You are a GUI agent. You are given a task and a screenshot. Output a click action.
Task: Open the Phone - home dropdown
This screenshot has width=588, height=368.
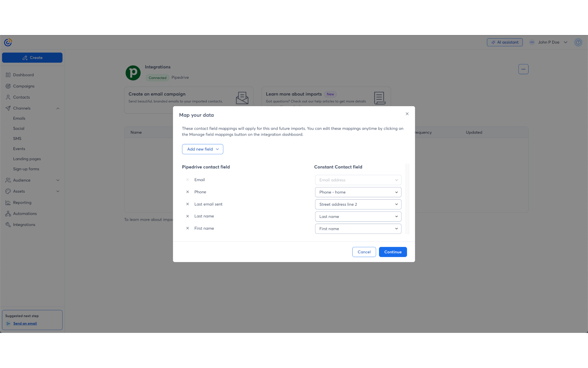(x=358, y=192)
